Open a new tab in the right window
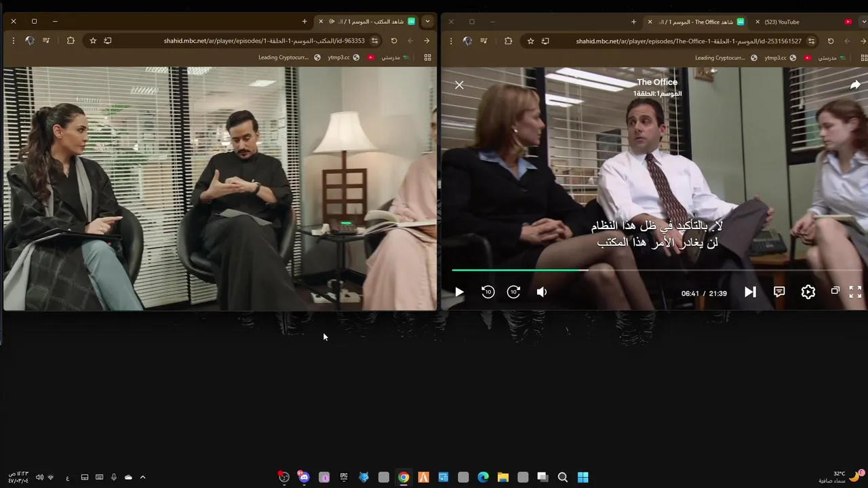 [633, 22]
